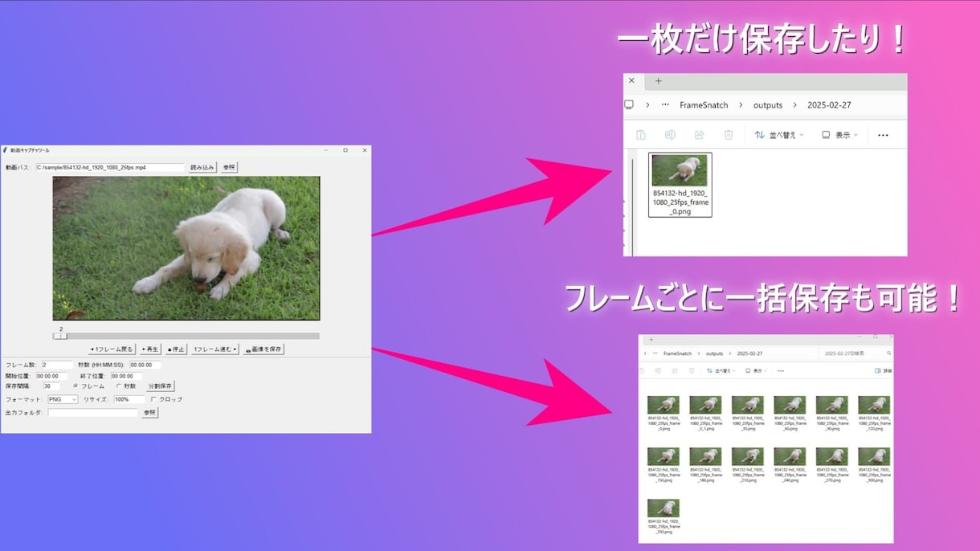The width and height of the screenshot is (980, 551).
Task: Click the フレーム数 input field
Action: pos(57,365)
